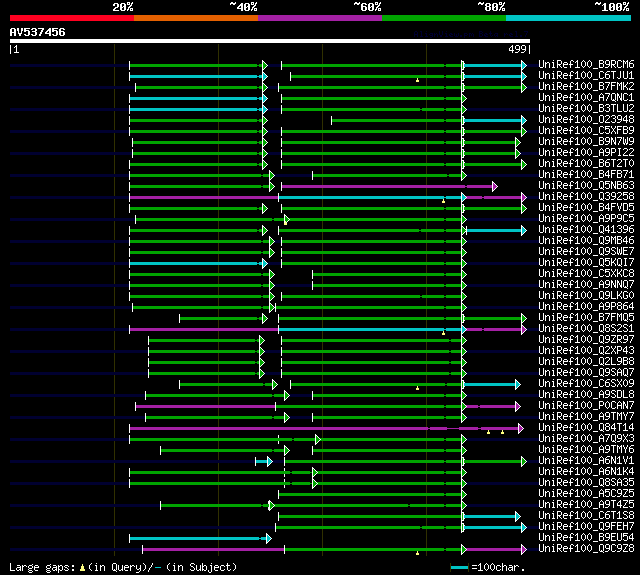
Task: Select the UniRef100_C5XKC8 hit
Action: 586,274
